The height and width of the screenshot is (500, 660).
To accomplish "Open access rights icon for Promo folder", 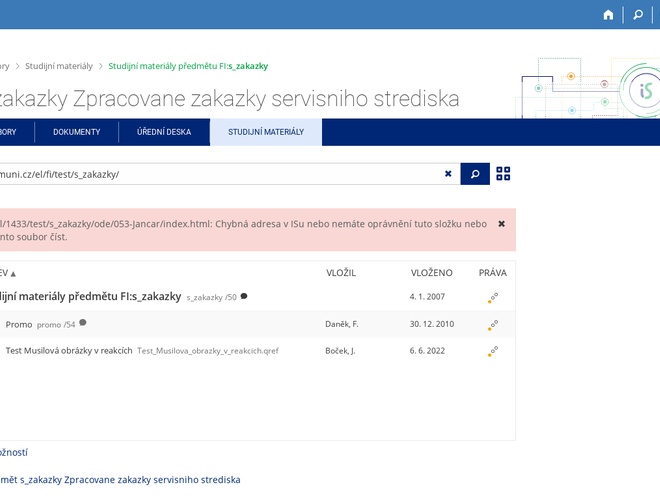I will (493, 325).
